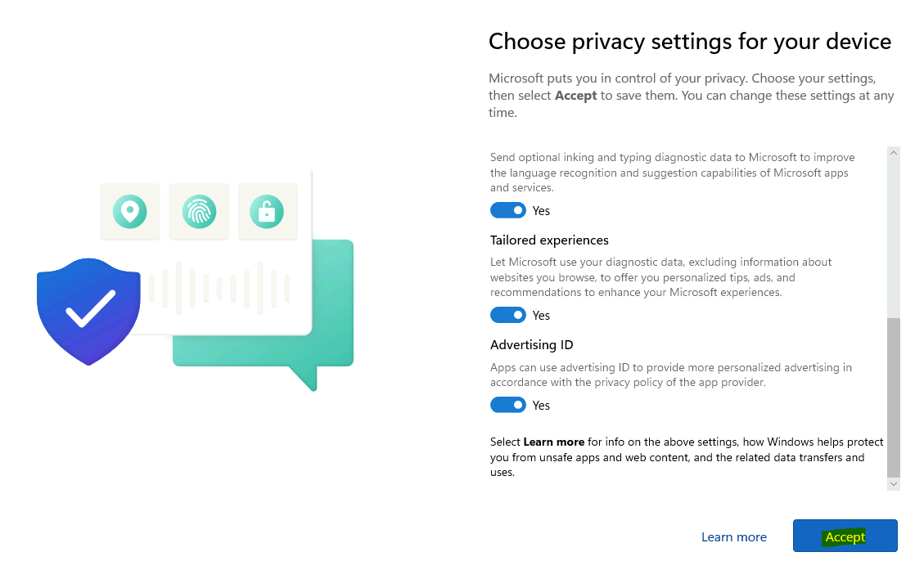Disable the Tailored experiences toggle
This screenshot has width=924, height=570.
click(x=508, y=315)
